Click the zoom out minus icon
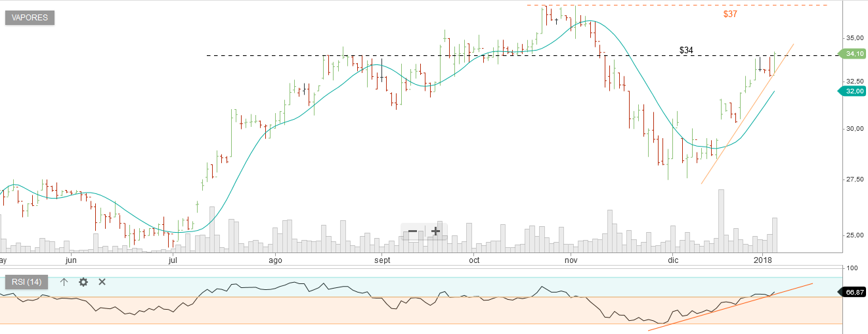The image size is (868, 334). click(x=412, y=231)
